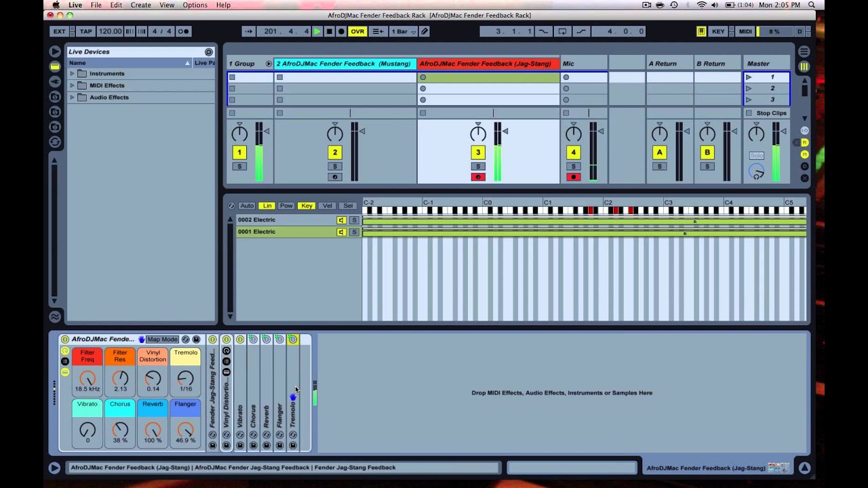Launch Master scene 1
868x488 pixels.
(x=749, y=77)
